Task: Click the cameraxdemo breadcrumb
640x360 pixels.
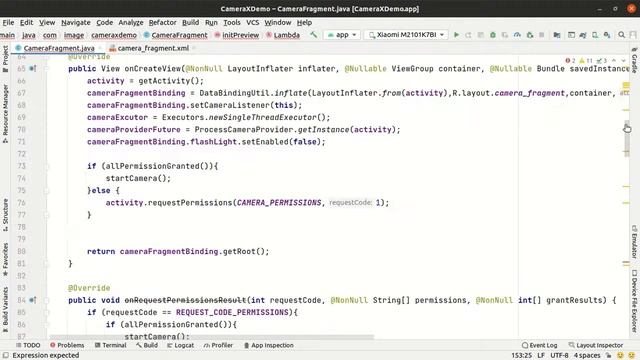Action: pyautogui.click(x=114, y=35)
